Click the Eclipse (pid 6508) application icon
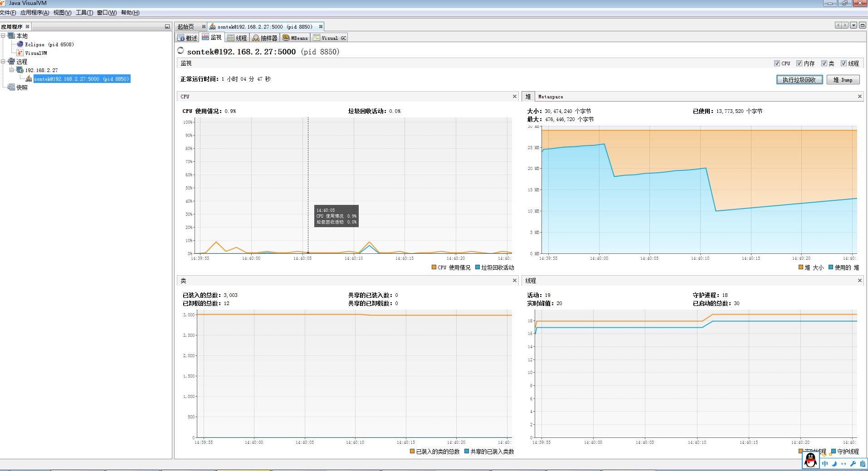 [20, 44]
